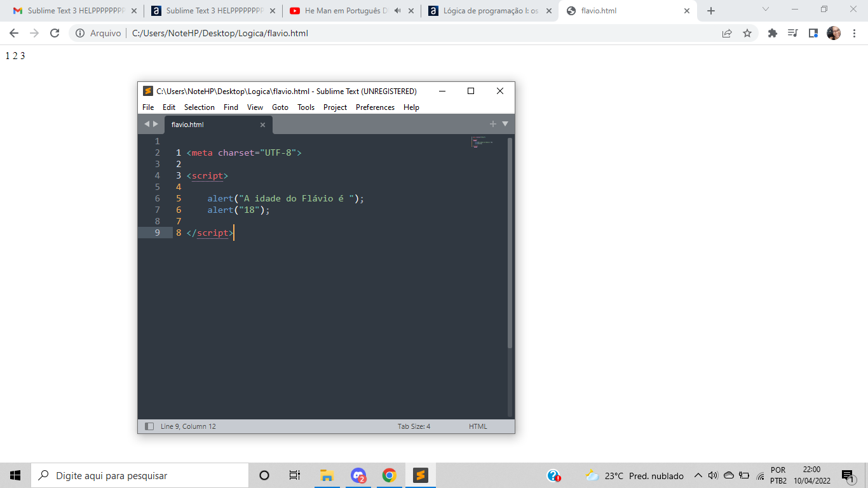Viewport: 868px width, 488px height.
Task: Open the Edit menu in Sublime Text
Action: (x=169, y=107)
